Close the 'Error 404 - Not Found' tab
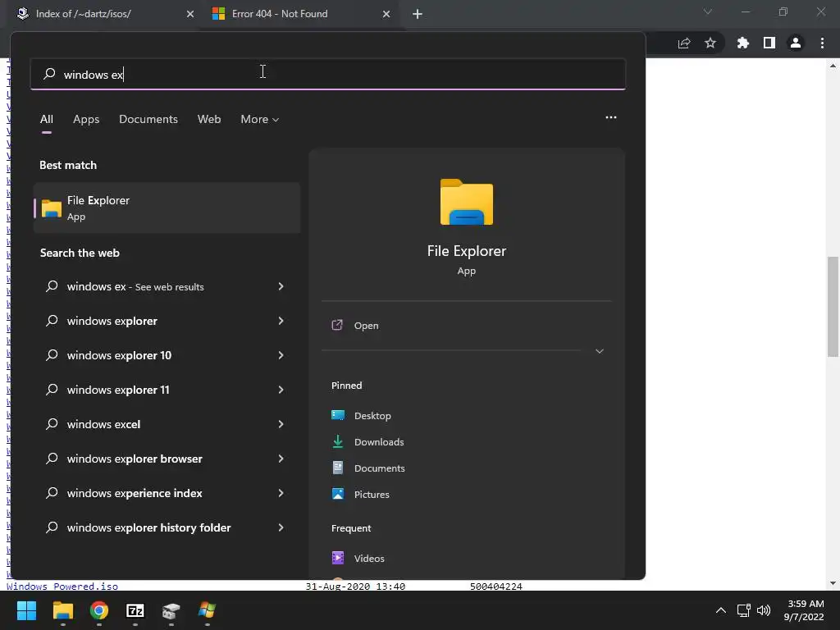Screen dimensions: 840x630 [x=386, y=14]
